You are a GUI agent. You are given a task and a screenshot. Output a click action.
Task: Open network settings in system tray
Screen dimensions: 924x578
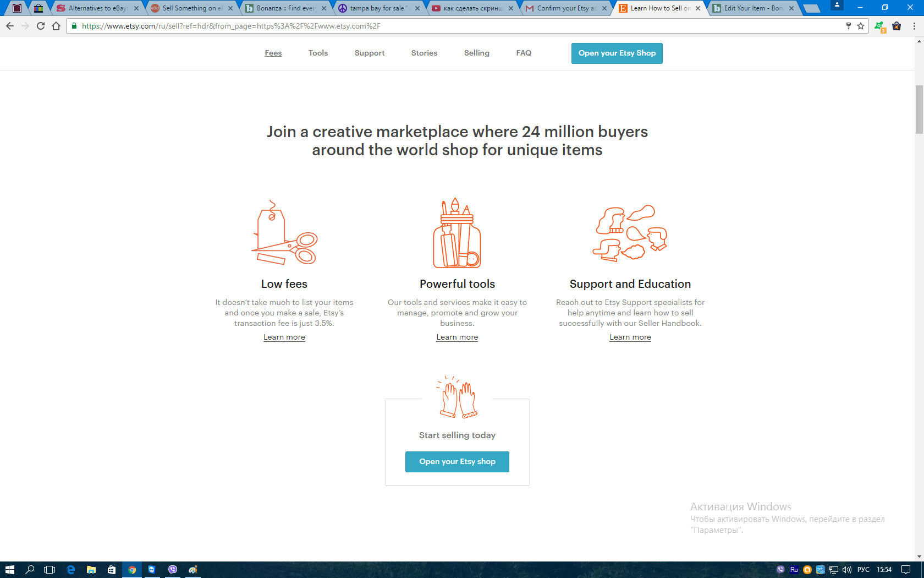coord(834,570)
